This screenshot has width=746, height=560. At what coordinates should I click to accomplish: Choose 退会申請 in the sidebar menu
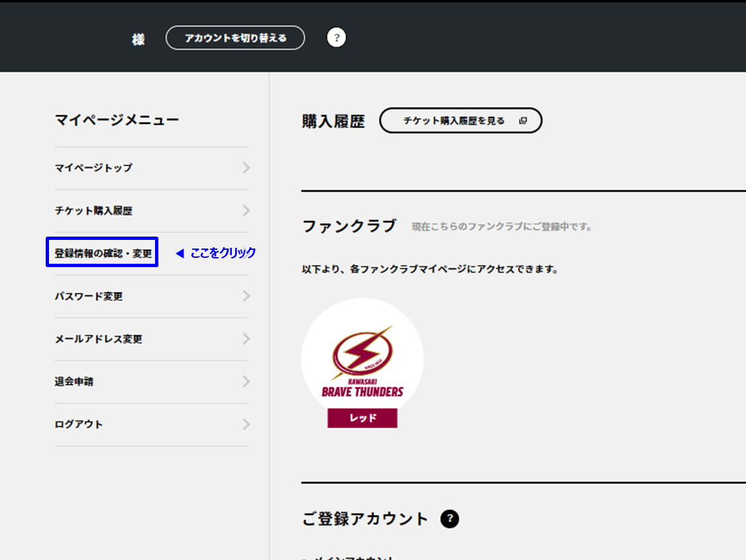point(74,382)
